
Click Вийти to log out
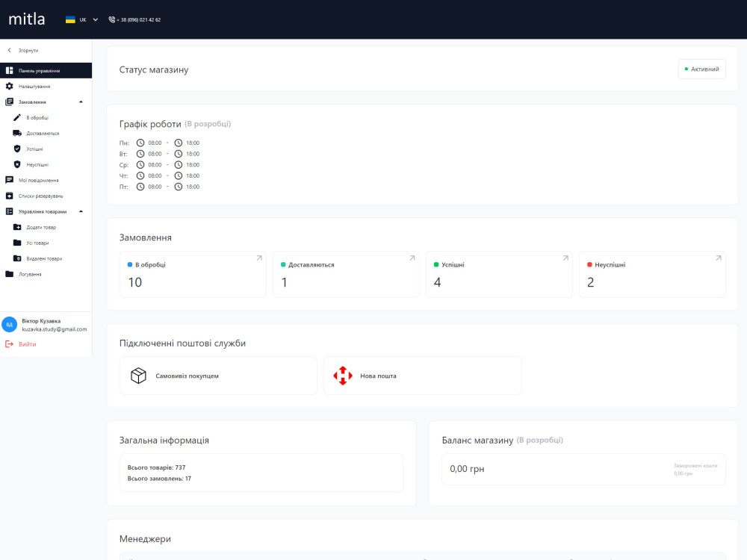pos(27,344)
